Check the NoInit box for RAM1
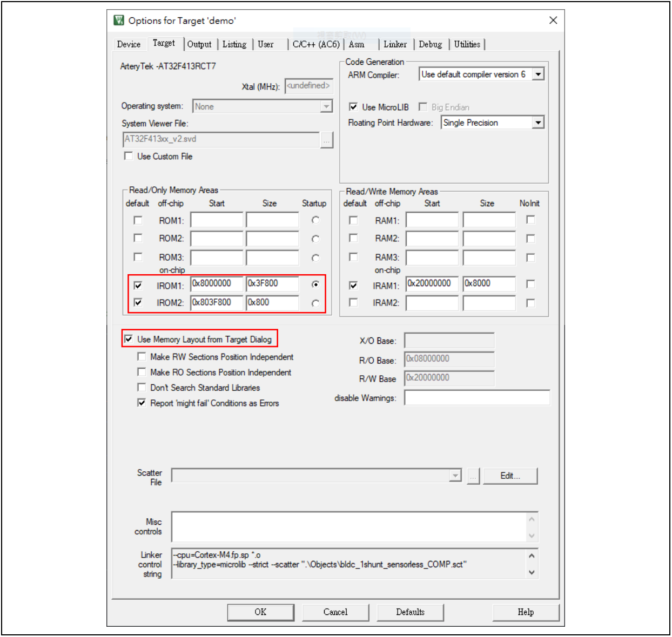Viewport: 672px width, 637px height. tap(530, 220)
